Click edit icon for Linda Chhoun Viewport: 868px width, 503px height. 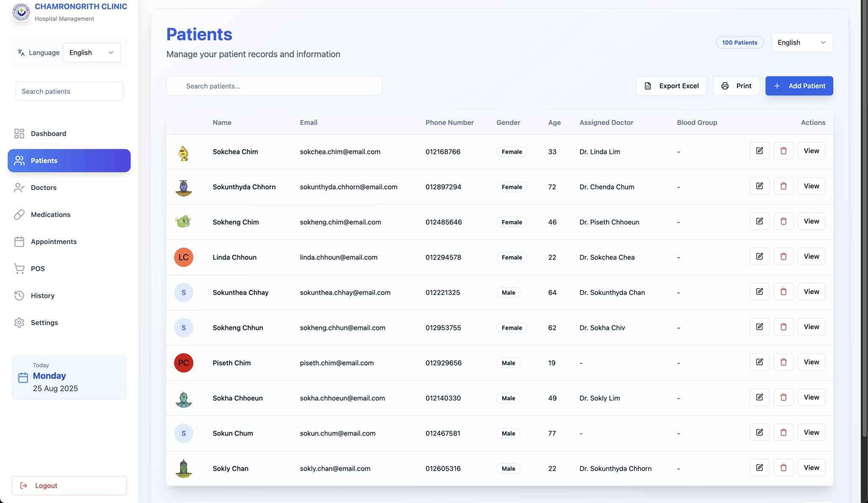coord(759,256)
